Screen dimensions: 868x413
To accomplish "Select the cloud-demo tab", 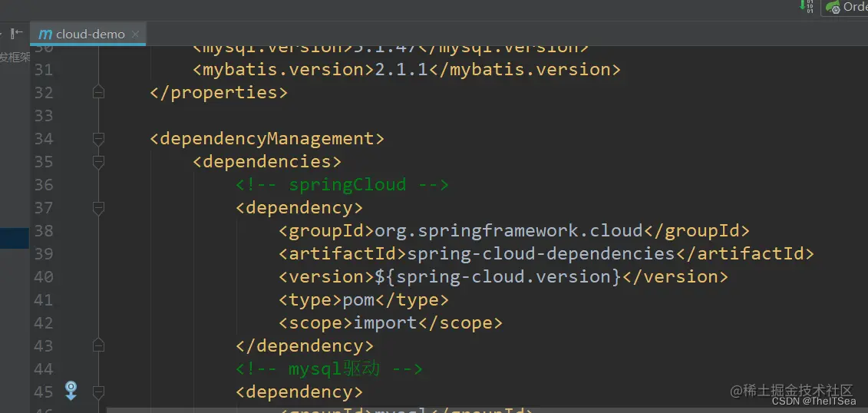I will coord(88,34).
